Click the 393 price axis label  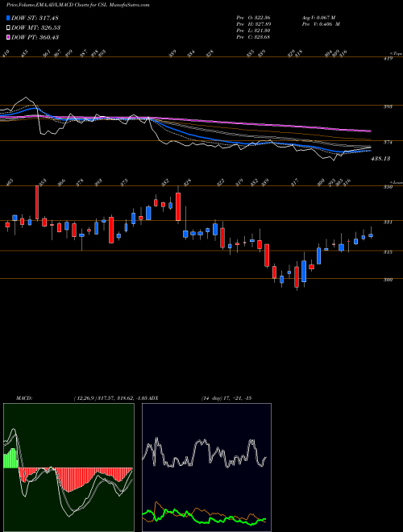click(x=388, y=107)
